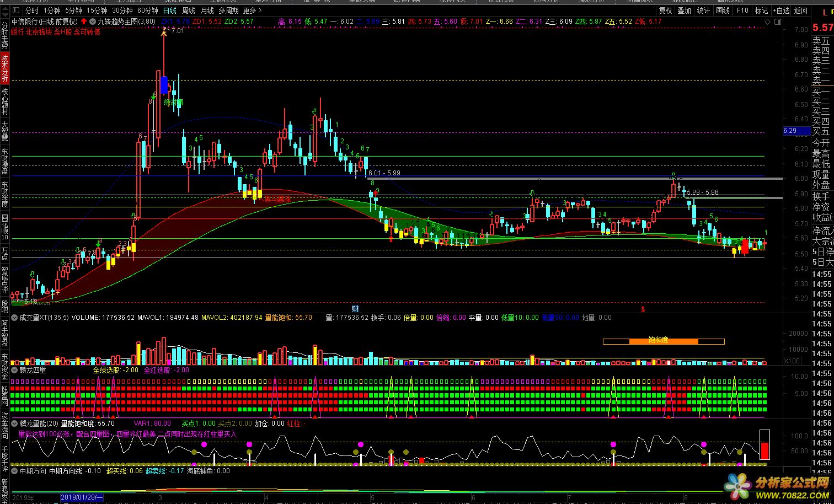
Task: Open the 大智慧 sidebar tab
Action: tap(5, 131)
